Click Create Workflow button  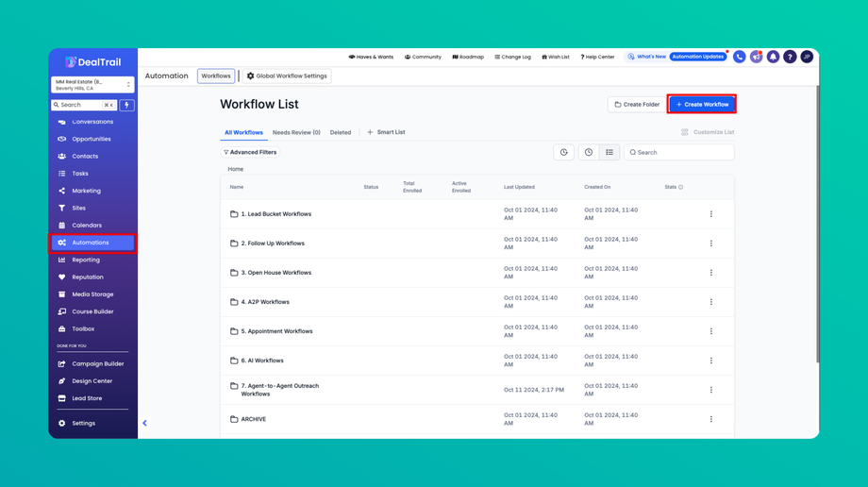(x=702, y=104)
